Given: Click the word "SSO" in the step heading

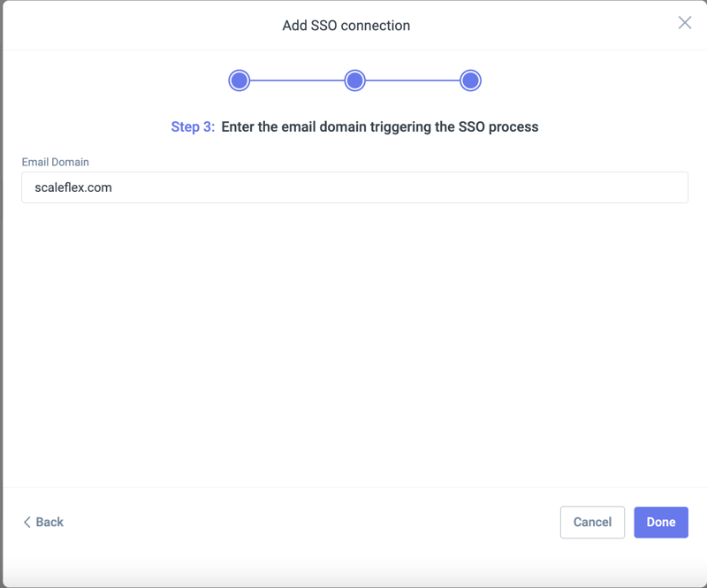Looking at the screenshot, I should pos(471,126).
